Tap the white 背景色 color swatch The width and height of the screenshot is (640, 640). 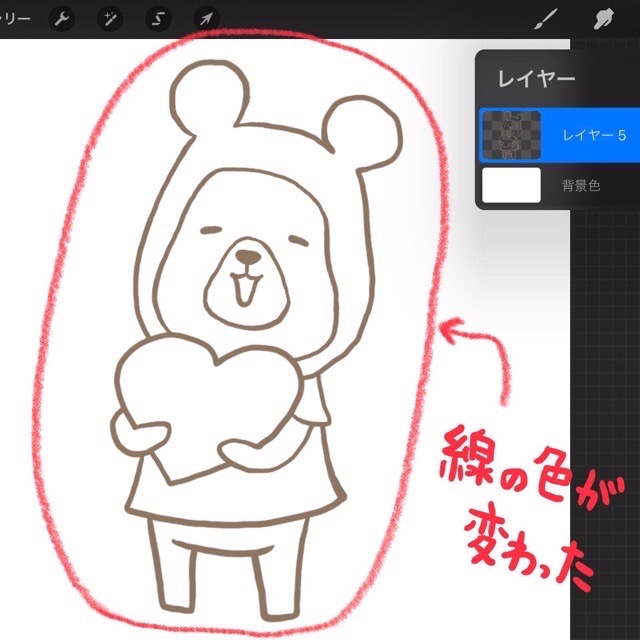pos(511,185)
